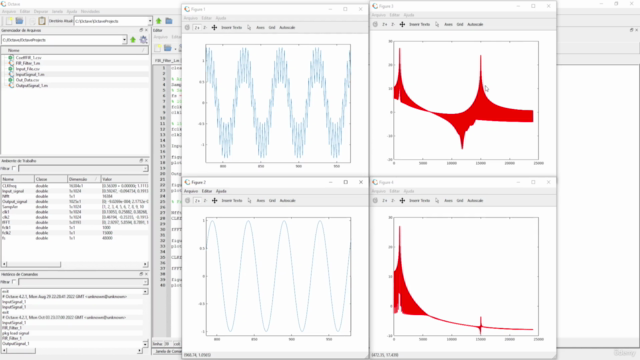
Task: Toggle Grid button in Figure 2
Action: pos(272,200)
